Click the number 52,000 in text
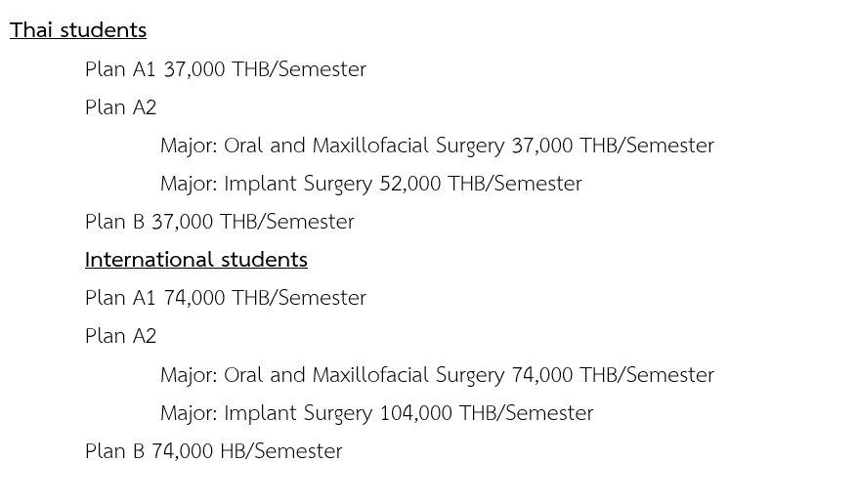This screenshot has width=858, height=504. tap(409, 184)
